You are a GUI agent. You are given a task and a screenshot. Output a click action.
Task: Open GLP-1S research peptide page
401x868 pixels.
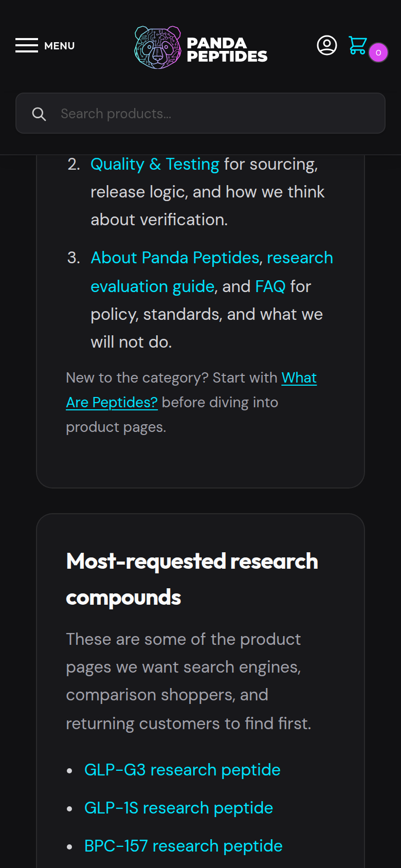coord(178,808)
